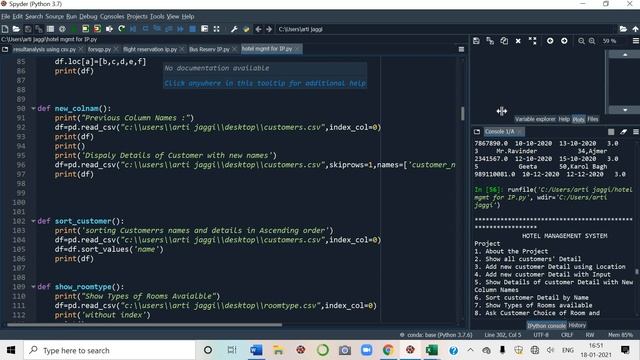Show next plot arrow icon
This screenshot has height=360, width=640.
pos(564,41)
